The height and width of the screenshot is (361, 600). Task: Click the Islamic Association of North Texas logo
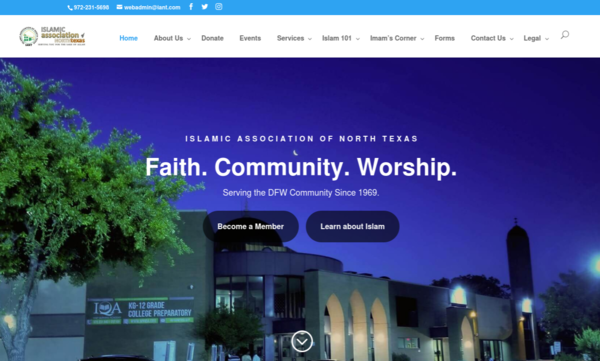(x=52, y=36)
